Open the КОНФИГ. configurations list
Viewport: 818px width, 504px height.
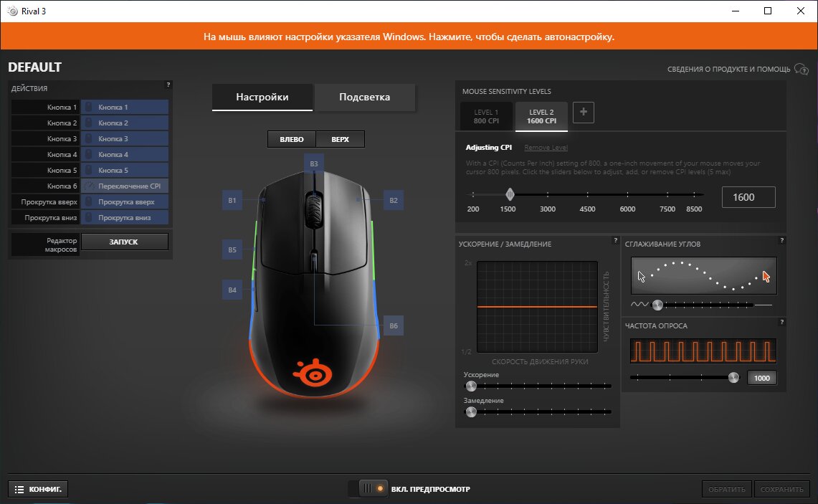tap(38, 489)
